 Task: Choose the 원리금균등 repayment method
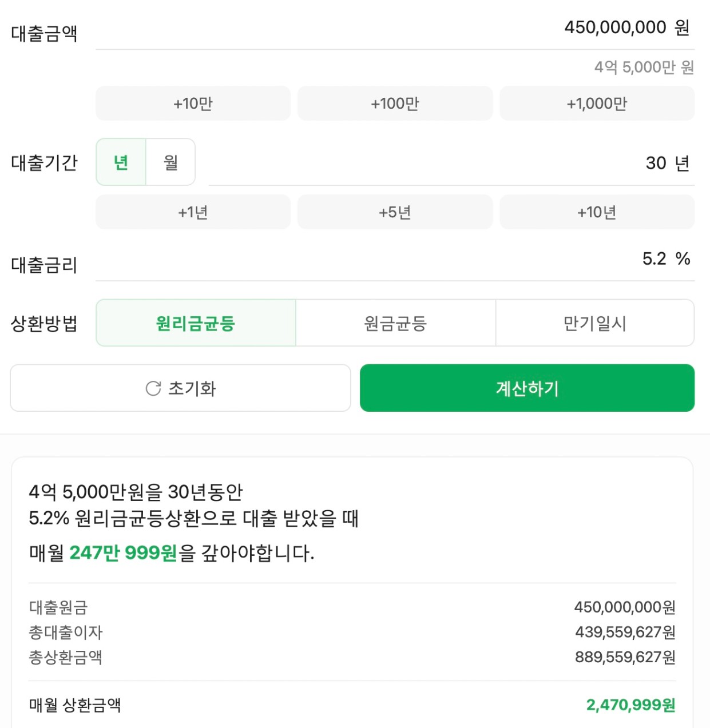[x=196, y=323]
